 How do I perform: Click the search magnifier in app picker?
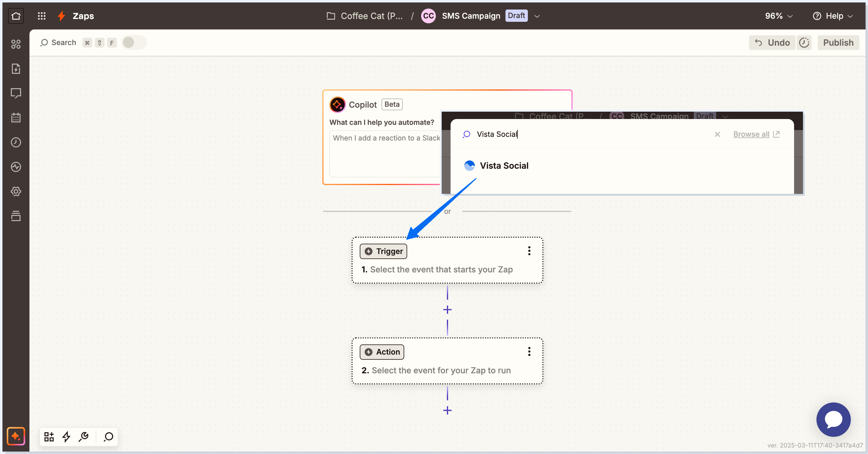pyautogui.click(x=466, y=134)
